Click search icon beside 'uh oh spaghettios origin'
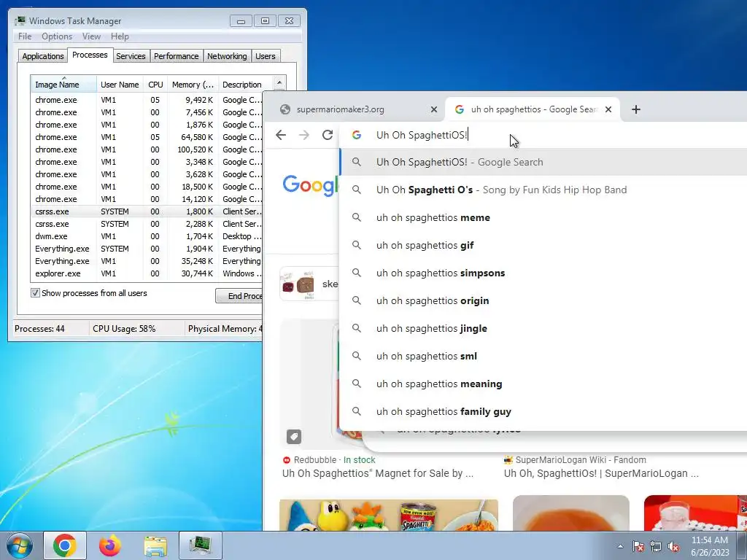The image size is (747, 560). (356, 300)
